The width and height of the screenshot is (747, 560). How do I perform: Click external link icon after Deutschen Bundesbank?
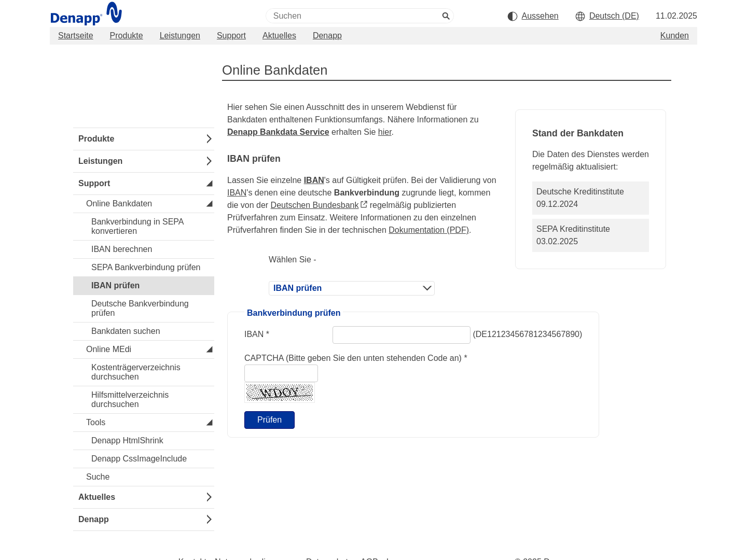pyautogui.click(x=364, y=205)
